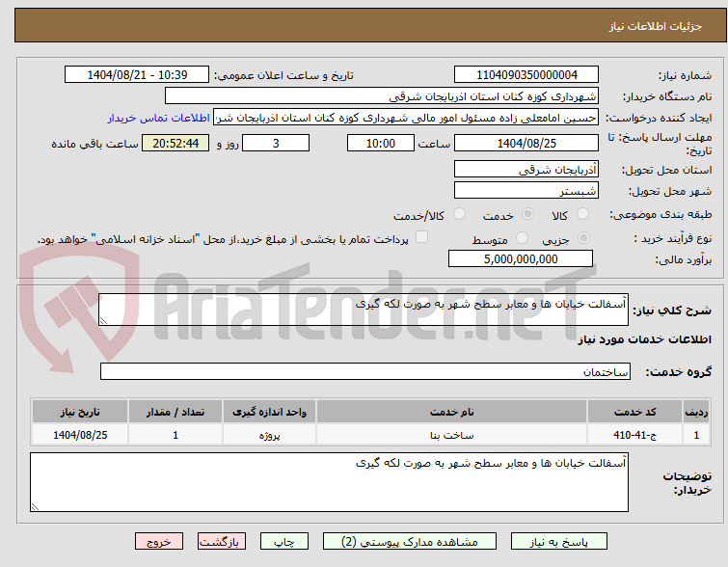Click the شماره نیاز number field
The height and width of the screenshot is (567, 728).
526,75
